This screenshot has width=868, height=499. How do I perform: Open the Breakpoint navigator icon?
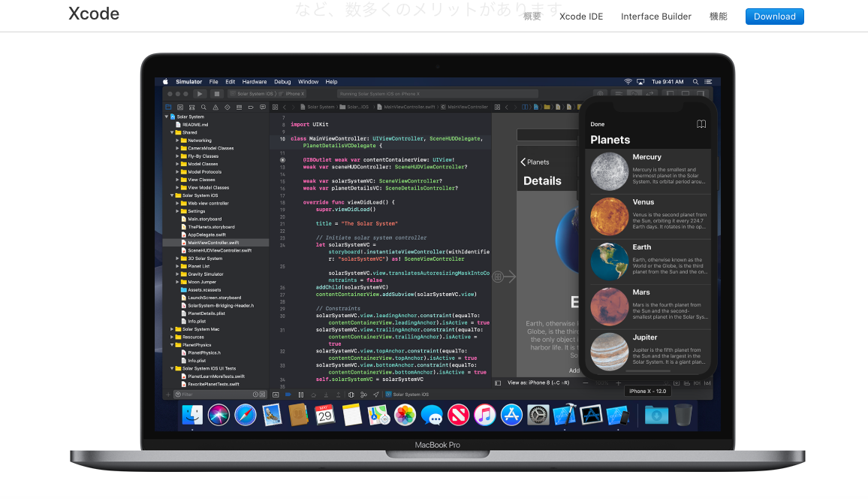coord(251,107)
